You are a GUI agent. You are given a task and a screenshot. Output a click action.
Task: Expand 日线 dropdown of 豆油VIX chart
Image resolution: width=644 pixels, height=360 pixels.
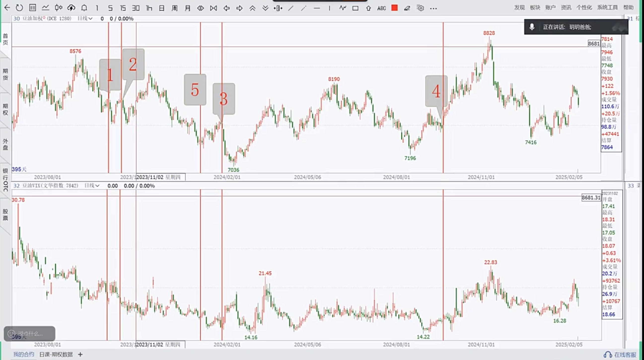pos(92,185)
